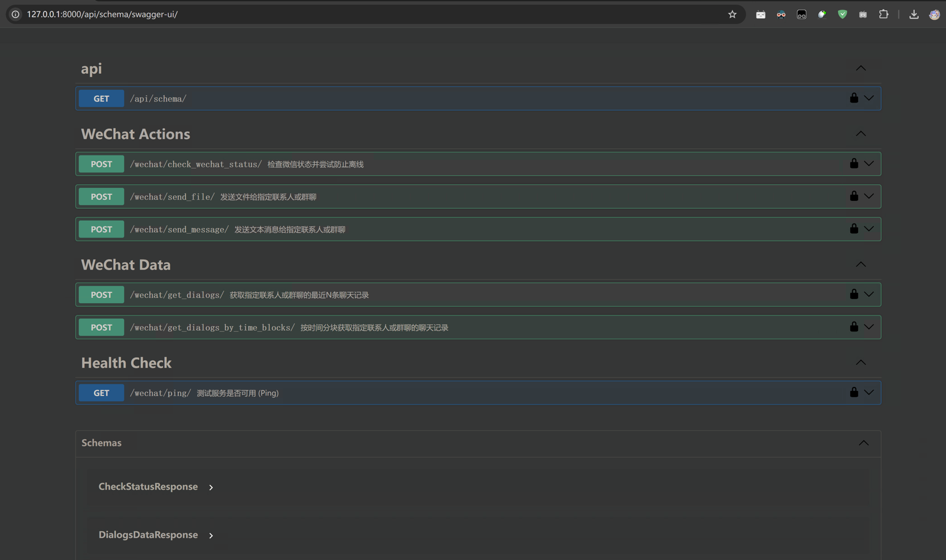Open the green shield checkmark extension
This screenshot has width=946, height=560.
point(843,15)
